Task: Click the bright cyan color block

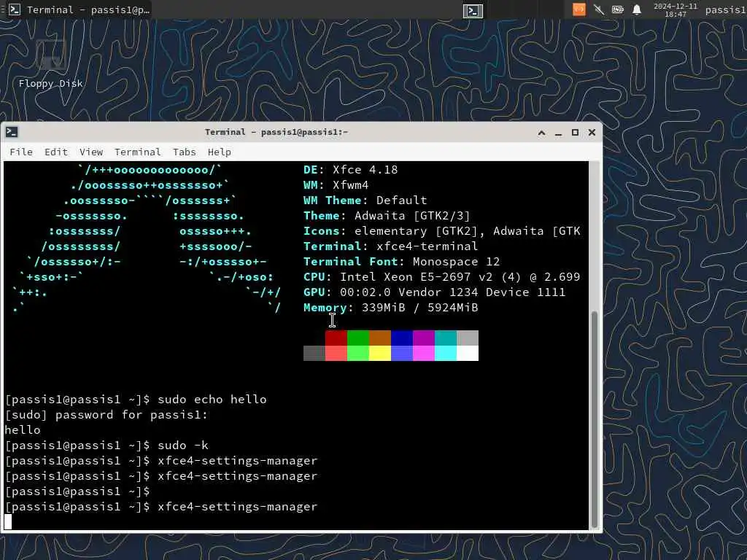Action: point(446,353)
